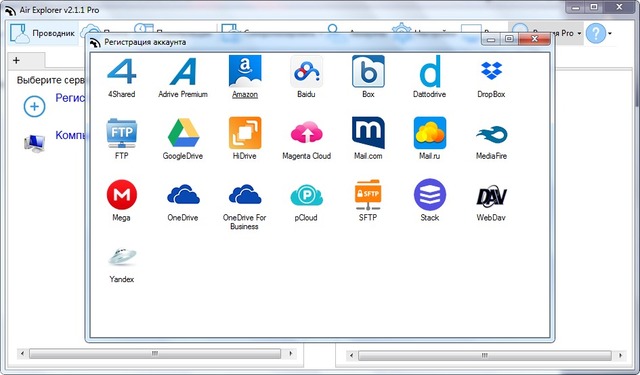The height and width of the screenshot is (375, 640).
Task: Open the Проводник toolbar tab
Action: coord(42,33)
